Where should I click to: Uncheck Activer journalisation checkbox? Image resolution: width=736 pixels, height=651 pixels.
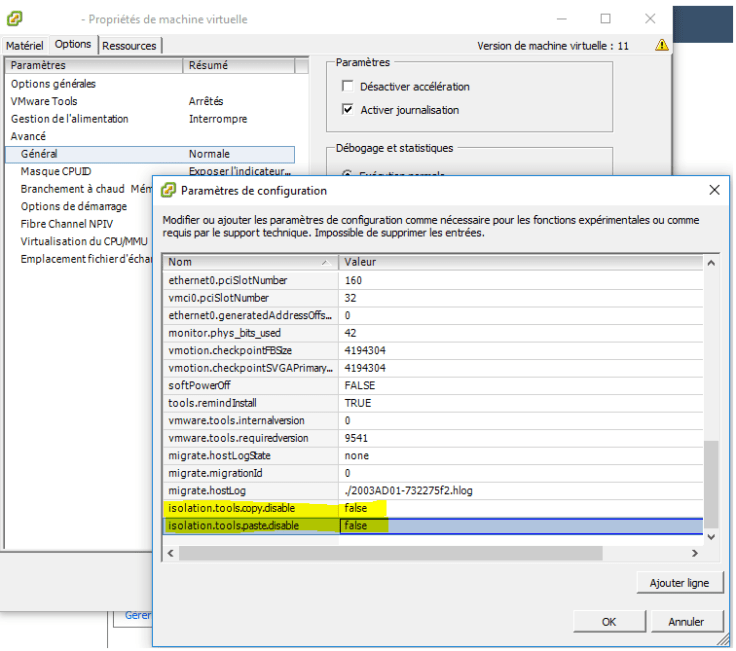pos(347,109)
